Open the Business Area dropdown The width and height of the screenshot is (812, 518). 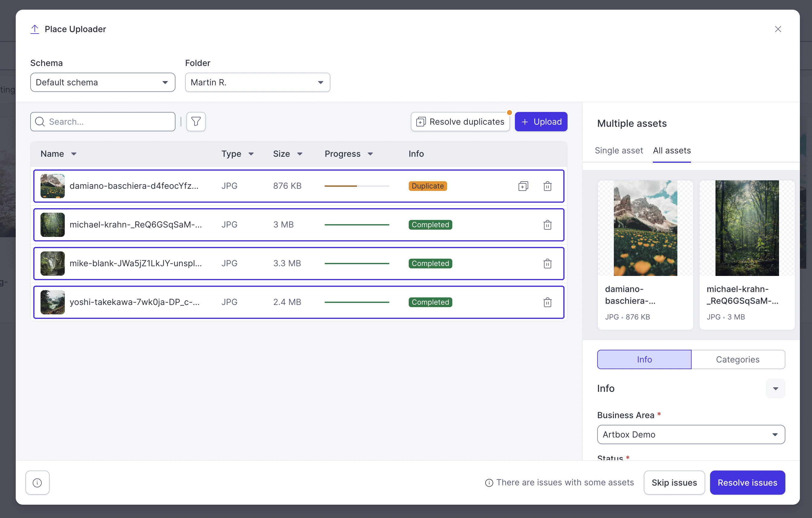click(x=691, y=434)
